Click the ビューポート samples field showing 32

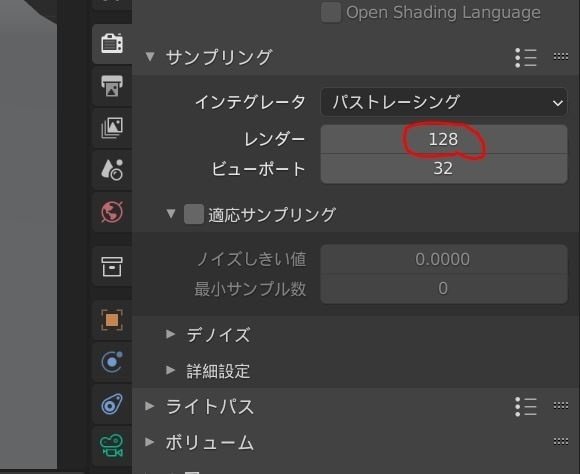[444, 169]
